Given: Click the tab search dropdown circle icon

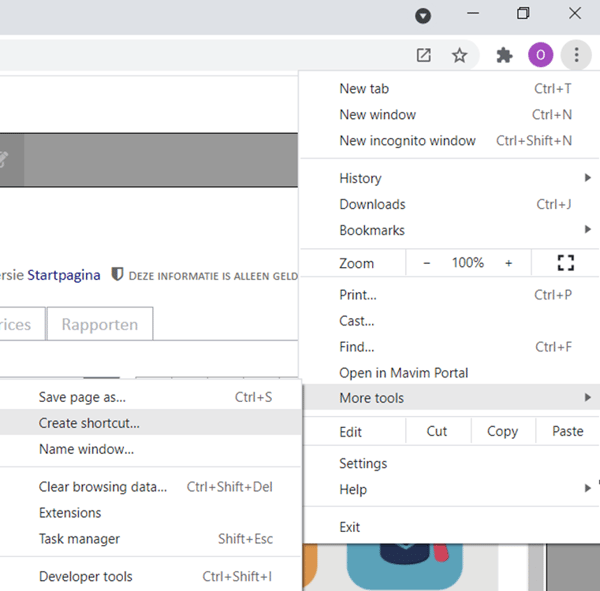Looking at the screenshot, I should (x=423, y=15).
